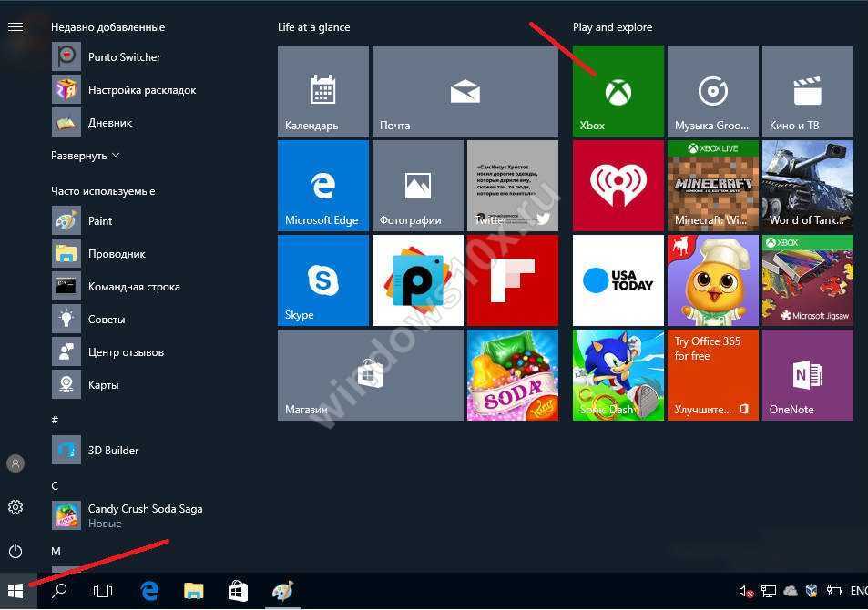
Task: Click the Try Office 365 tile
Action: click(x=712, y=375)
